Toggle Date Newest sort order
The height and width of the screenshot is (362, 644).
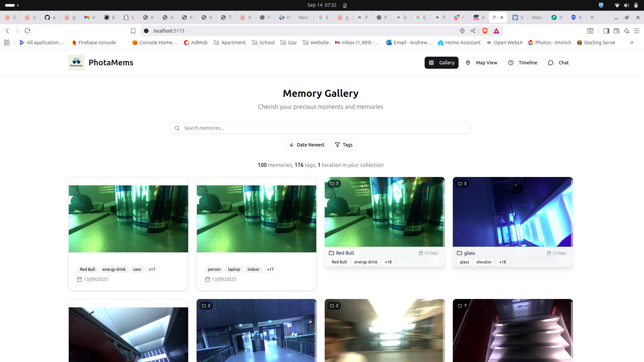click(x=307, y=145)
